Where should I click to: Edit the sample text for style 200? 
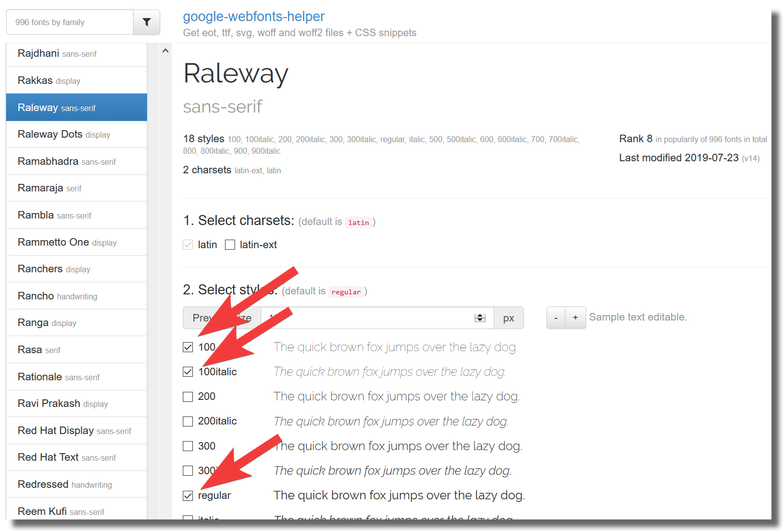[396, 397]
